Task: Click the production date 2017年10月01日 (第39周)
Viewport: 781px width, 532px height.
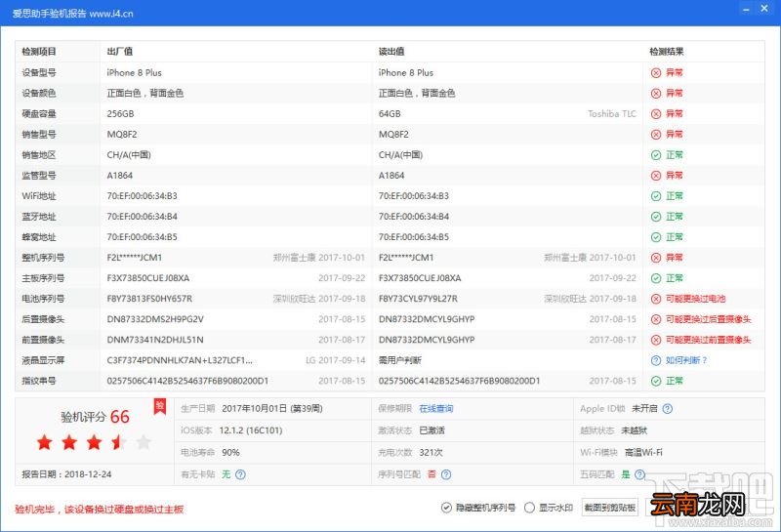Action: coord(272,408)
